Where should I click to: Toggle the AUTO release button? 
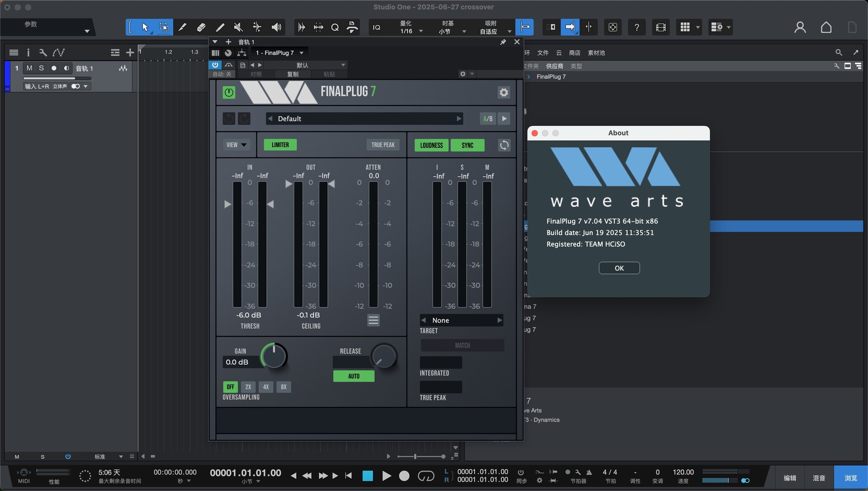point(354,376)
